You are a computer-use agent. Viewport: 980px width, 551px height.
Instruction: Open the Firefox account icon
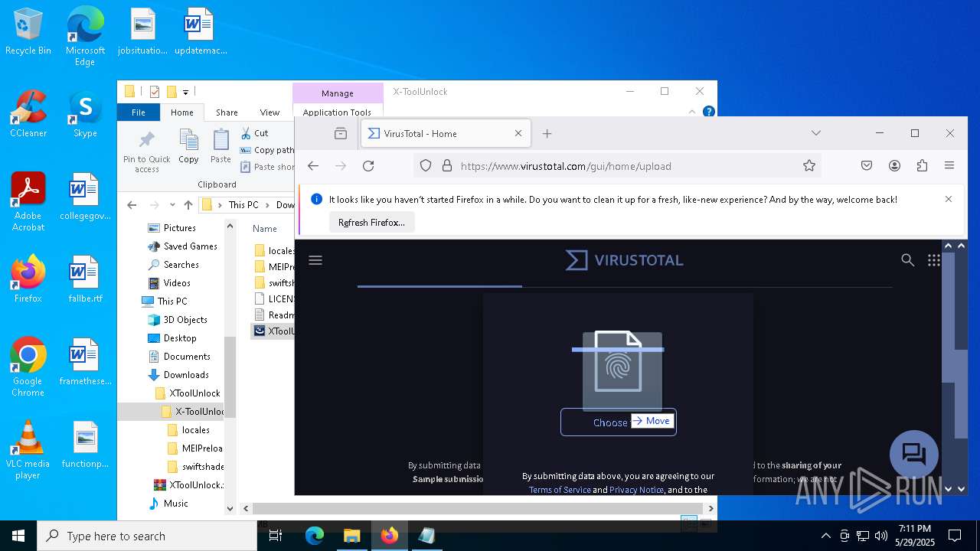click(x=894, y=165)
